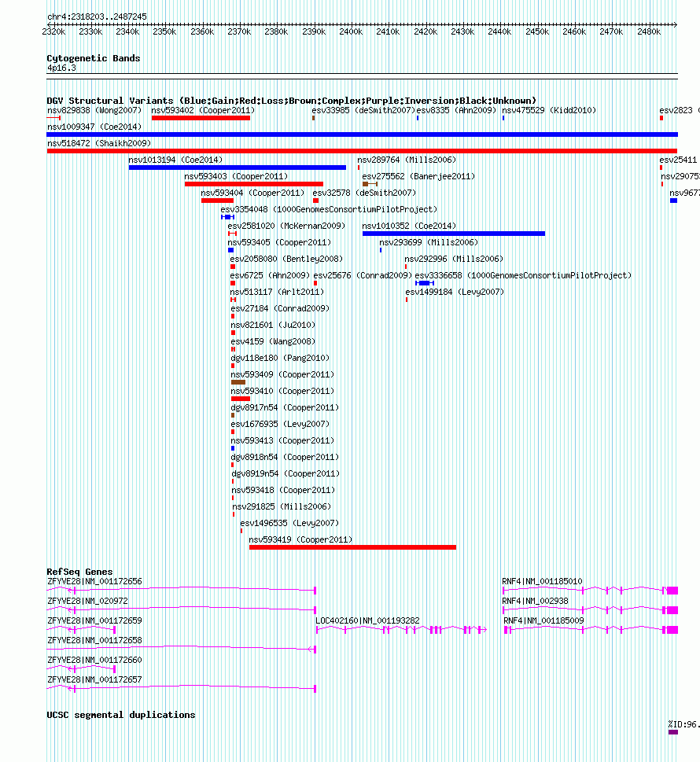Click nsv475529 (Kidd2010) label
The image size is (700, 762).
549,110
